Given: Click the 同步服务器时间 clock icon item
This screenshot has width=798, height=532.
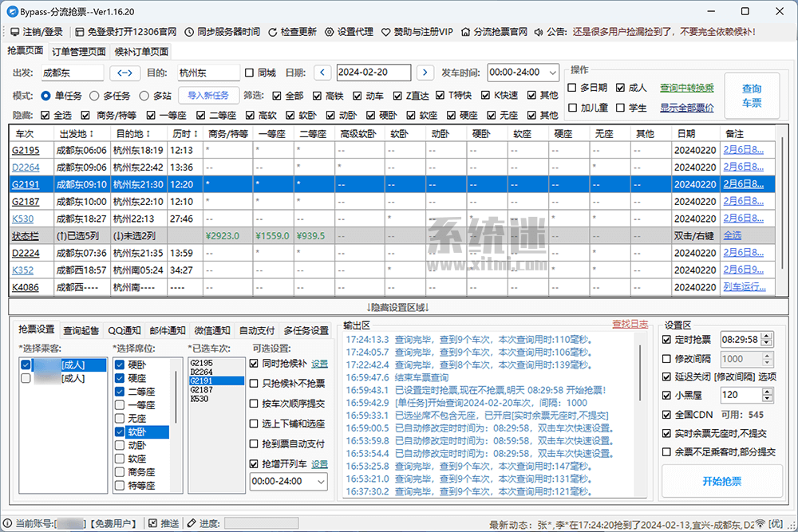Looking at the screenshot, I should 222,32.
